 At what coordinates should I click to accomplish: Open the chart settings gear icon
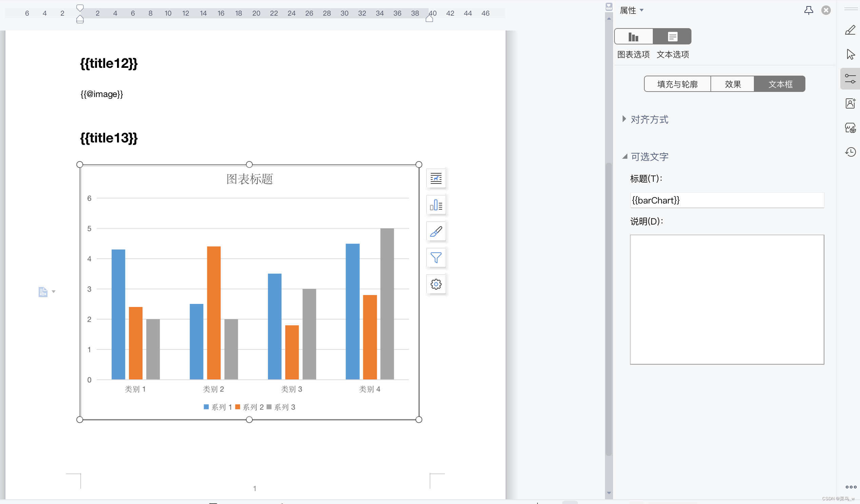[x=436, y=284]
